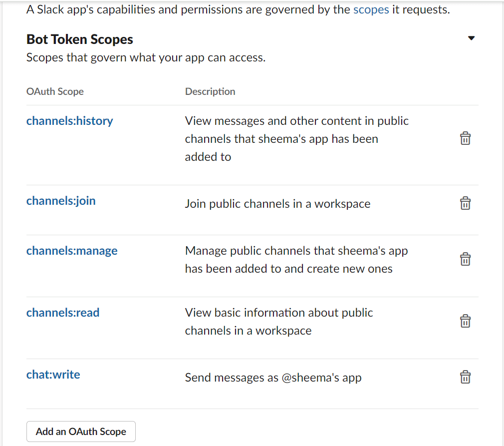Delete the channels:history scope via trash icon
This screenshot has height=446, width=504.
[465, 138]
